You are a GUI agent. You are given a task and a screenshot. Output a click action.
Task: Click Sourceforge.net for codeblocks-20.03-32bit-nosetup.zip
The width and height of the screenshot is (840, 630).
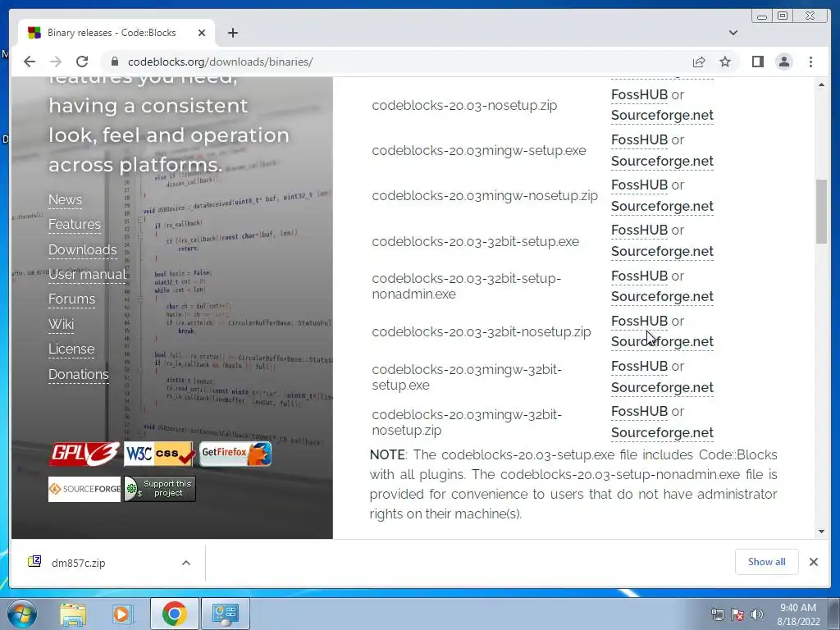point(662,342)
